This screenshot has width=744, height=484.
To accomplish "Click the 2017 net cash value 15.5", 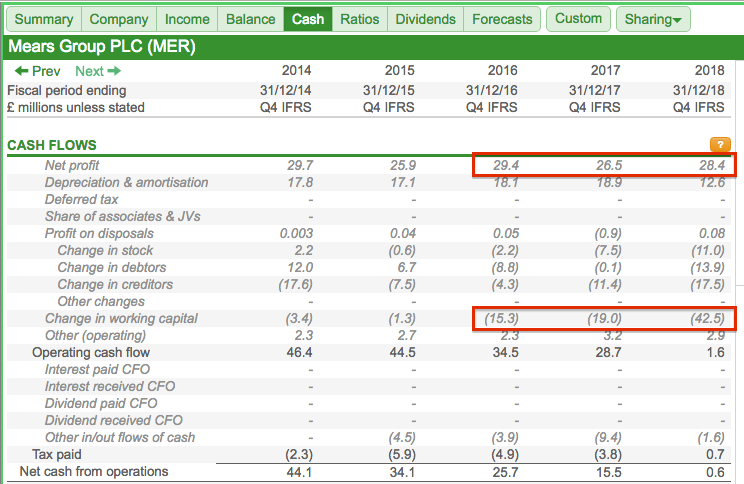I will coord(608,472).
